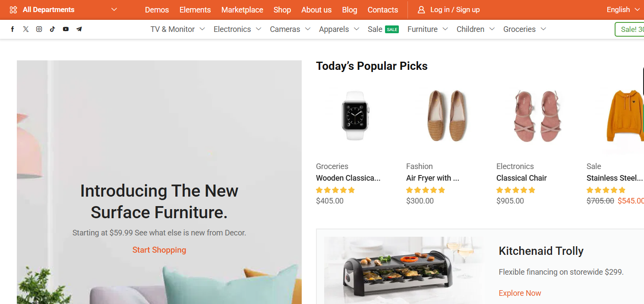Open the Telegram social icon
This screenshot has height=304, width=644.
coord(79,29)
